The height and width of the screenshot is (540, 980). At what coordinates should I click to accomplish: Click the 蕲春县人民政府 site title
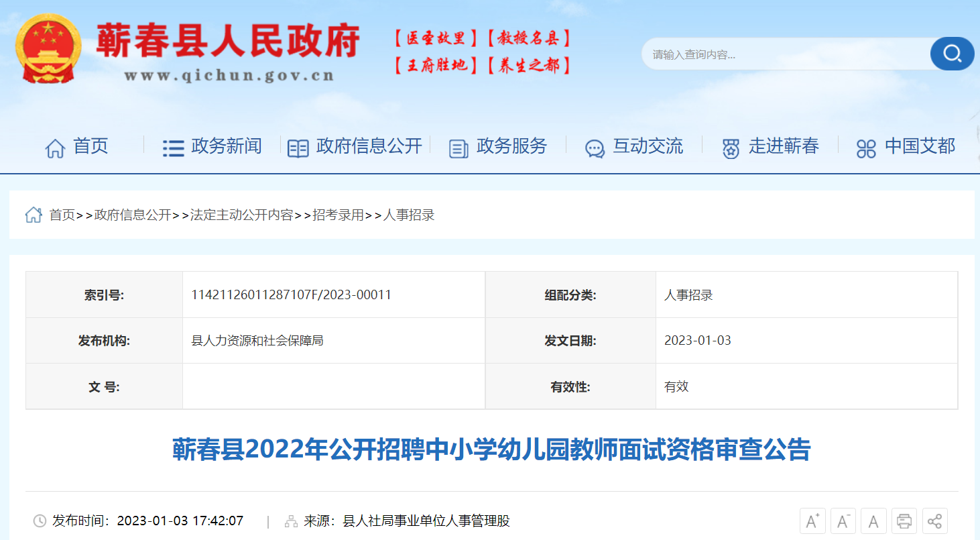point(228,42)
